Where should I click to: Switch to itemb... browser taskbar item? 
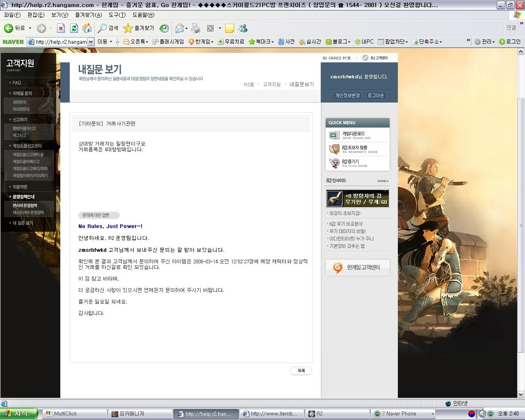coord(272,413)
